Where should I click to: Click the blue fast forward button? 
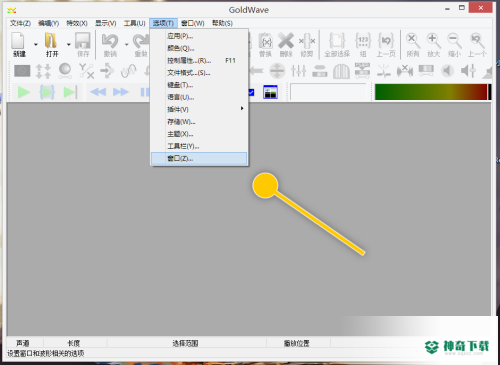click(x=121, y=92)
